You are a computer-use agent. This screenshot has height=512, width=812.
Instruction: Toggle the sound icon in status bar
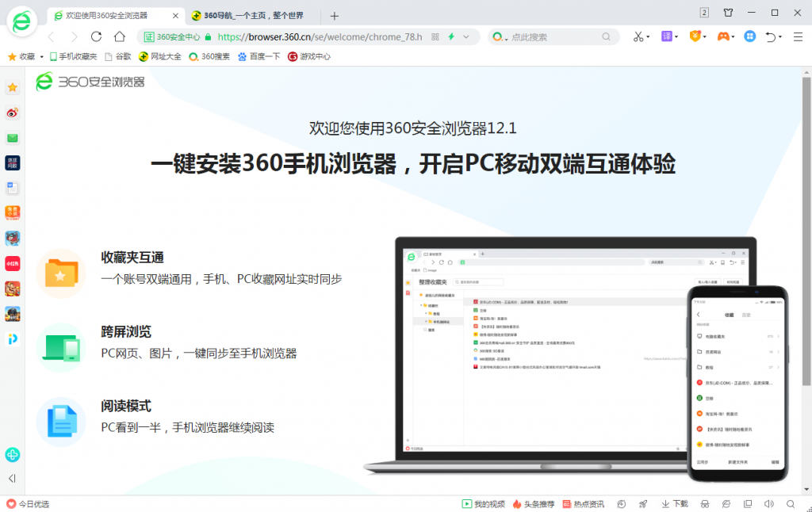pyautogui.click(x=768, y=504)
